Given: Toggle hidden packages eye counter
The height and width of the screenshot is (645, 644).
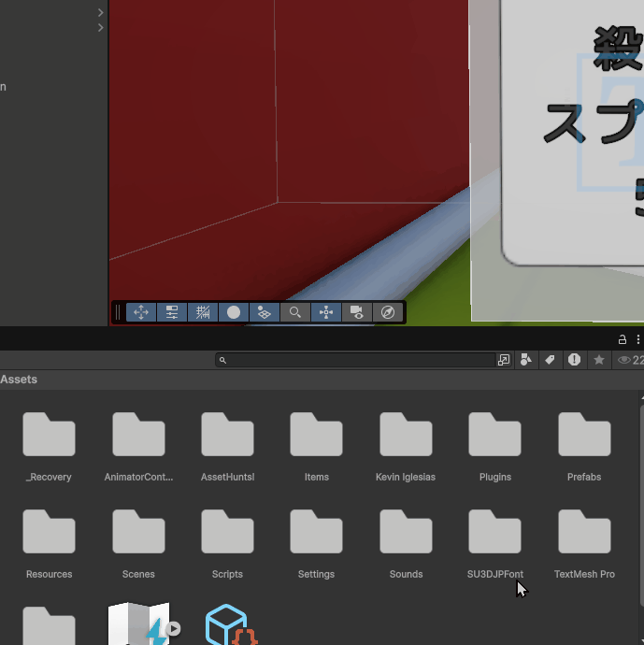Looking at the screenshot, I should pyautogui.click(x=630, y=360).
